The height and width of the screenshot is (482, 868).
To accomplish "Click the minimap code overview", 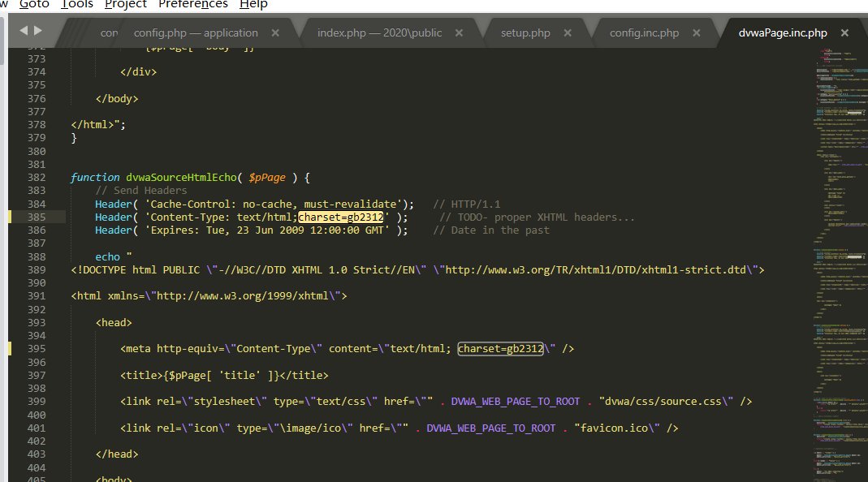I will coord(840,265).
